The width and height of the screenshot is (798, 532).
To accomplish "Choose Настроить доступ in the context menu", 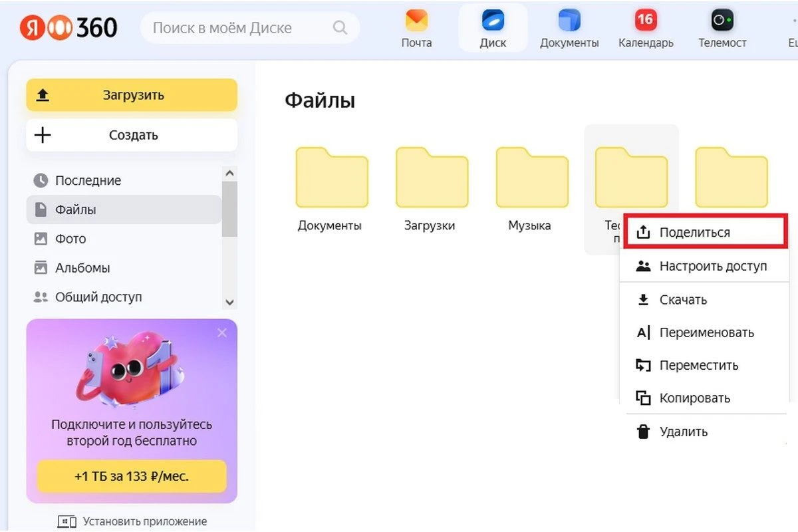I will pyautogui.click(x=704, y=266).
